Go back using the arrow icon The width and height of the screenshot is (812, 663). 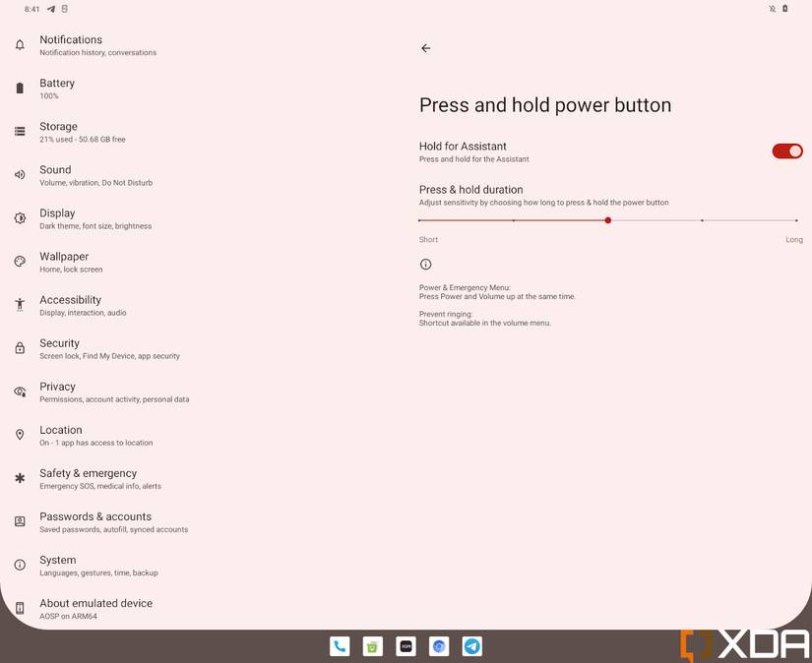tap(425, 48)
